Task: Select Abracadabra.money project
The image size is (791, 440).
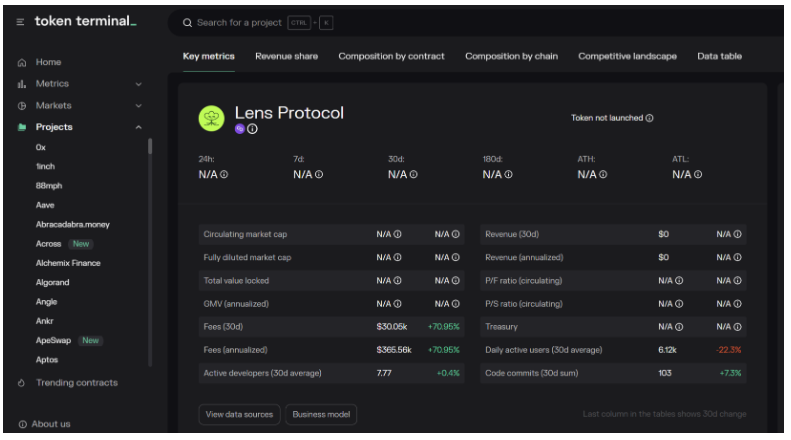Action: click(x=73, y=225)
